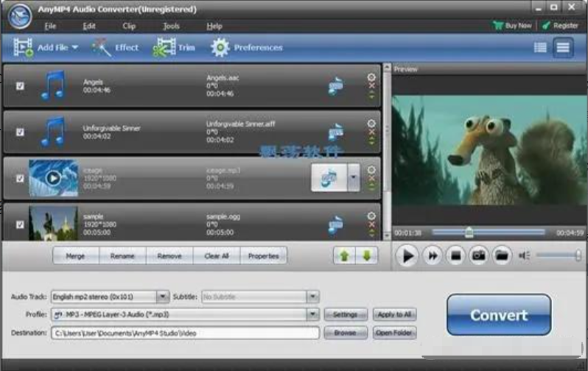This screenshot has width=588, height=371.
Task: Open Preferences from the toolbar
Action: [x=246, y=48]
